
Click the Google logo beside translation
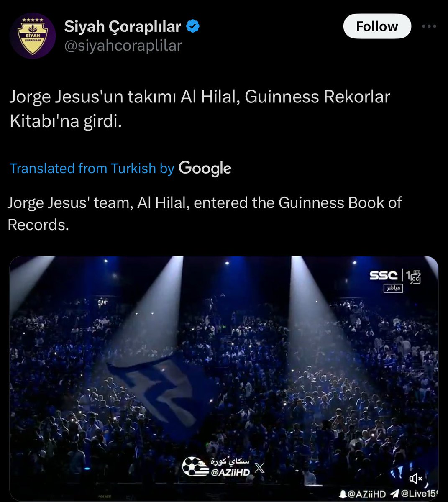tap(205, 168)
